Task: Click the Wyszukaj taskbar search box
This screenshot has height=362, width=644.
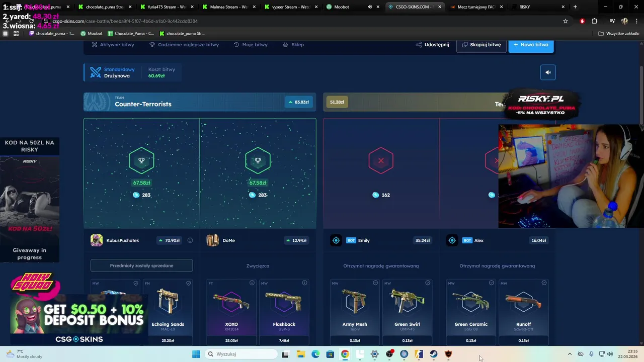Action: (x=241, y=354)
